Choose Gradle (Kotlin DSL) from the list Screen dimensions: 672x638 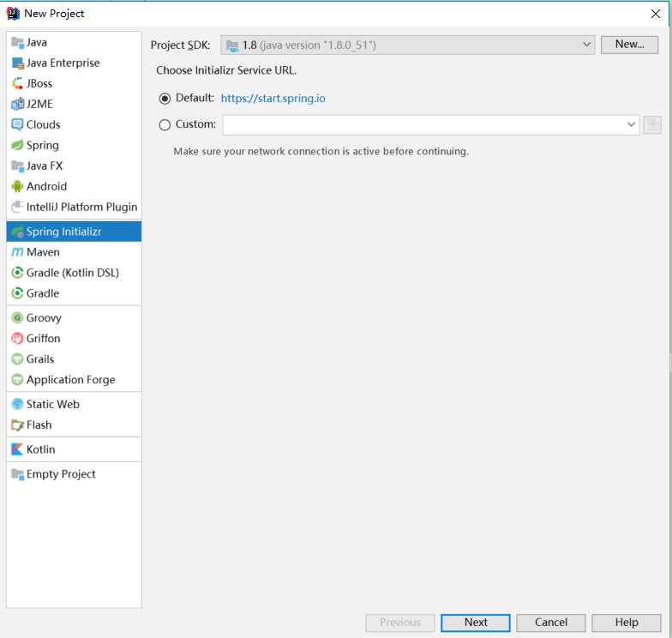(72, 273)
